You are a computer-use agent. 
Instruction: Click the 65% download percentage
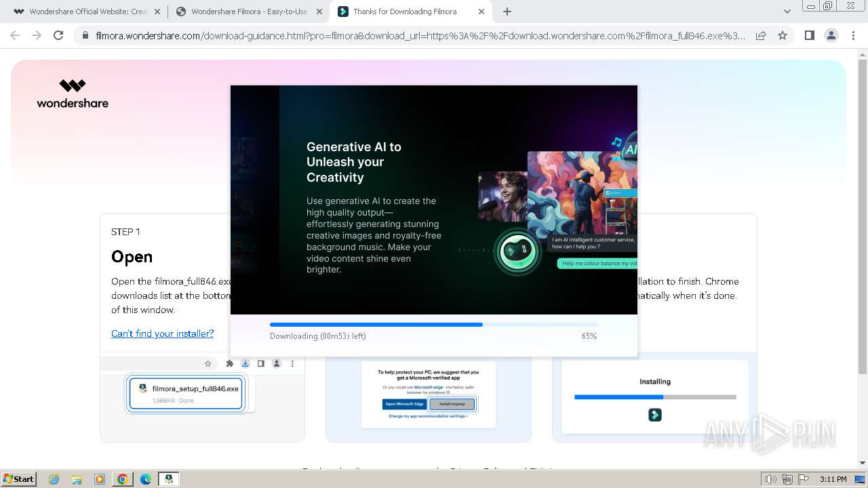[x=589, y=336]
